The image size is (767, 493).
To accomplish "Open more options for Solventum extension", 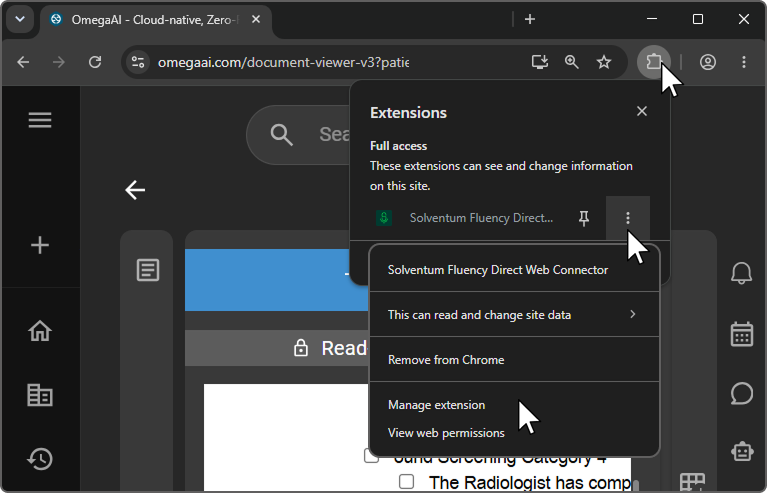I will click(x=628, y=218).
